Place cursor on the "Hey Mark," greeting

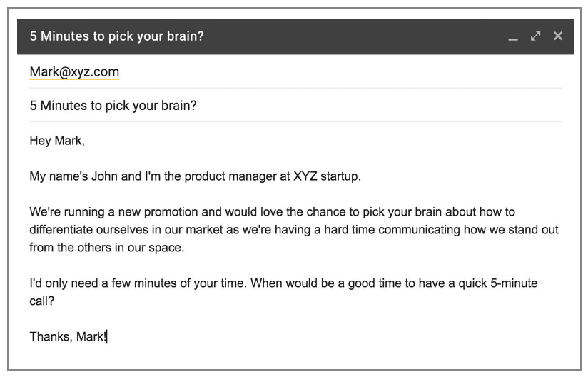pyautogui.click(x=57, y=141)
